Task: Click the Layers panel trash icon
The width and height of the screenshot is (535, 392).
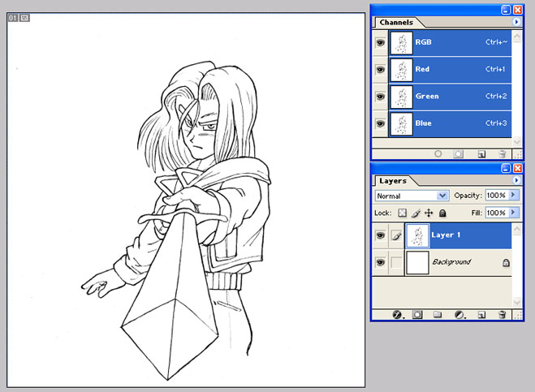Action: 503,314
